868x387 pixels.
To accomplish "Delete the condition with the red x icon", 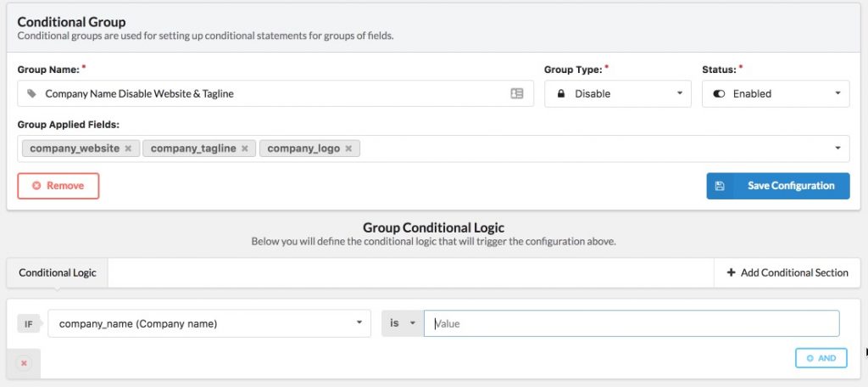I will pyautogui.click(x=24, y=363).
